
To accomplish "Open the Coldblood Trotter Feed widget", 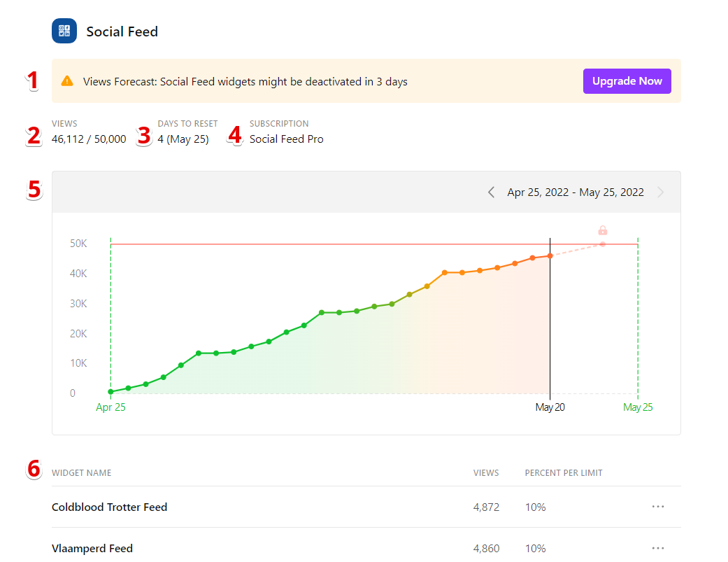I will click(109, 507).
